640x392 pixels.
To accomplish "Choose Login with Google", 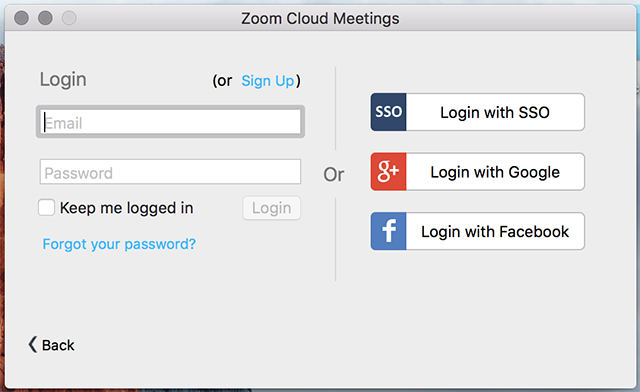I will click(478, 172).
